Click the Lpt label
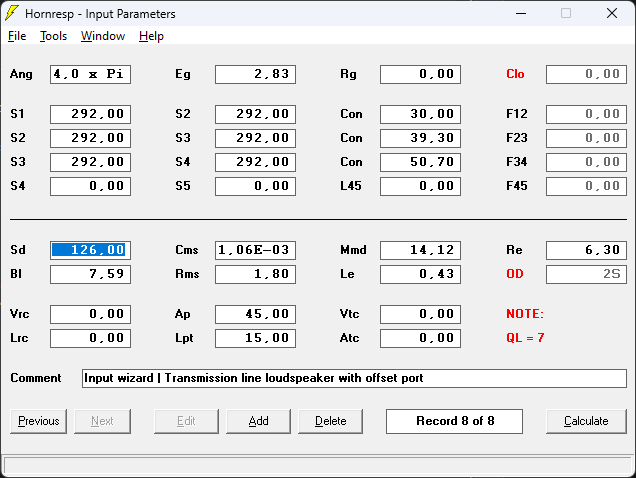This screenshot has height=478, width=636. pos(184,338)
